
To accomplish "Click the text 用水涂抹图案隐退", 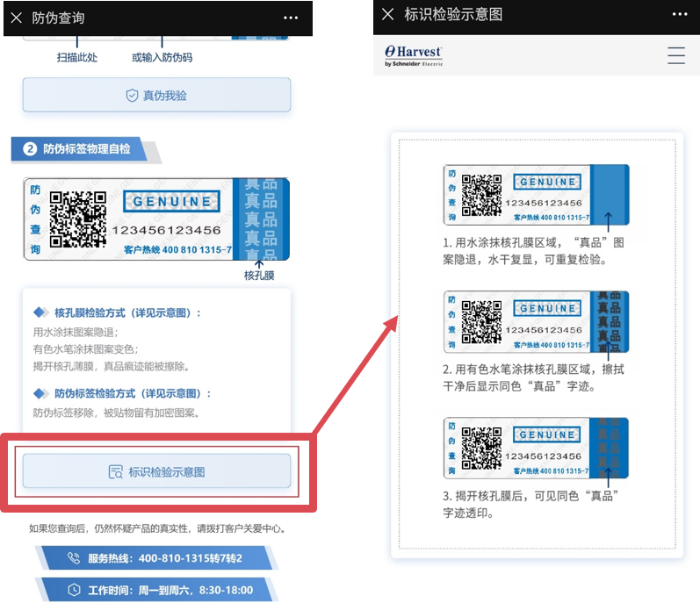I will [x=76, y=332].
